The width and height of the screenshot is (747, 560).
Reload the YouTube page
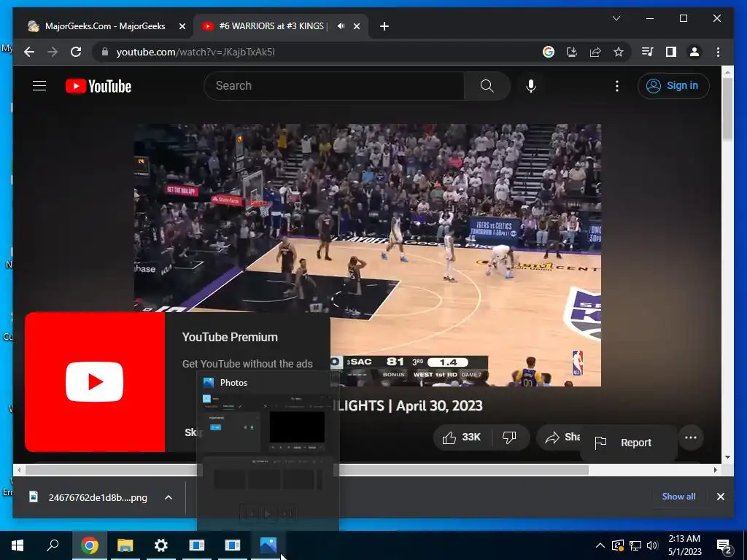point(76,52)
